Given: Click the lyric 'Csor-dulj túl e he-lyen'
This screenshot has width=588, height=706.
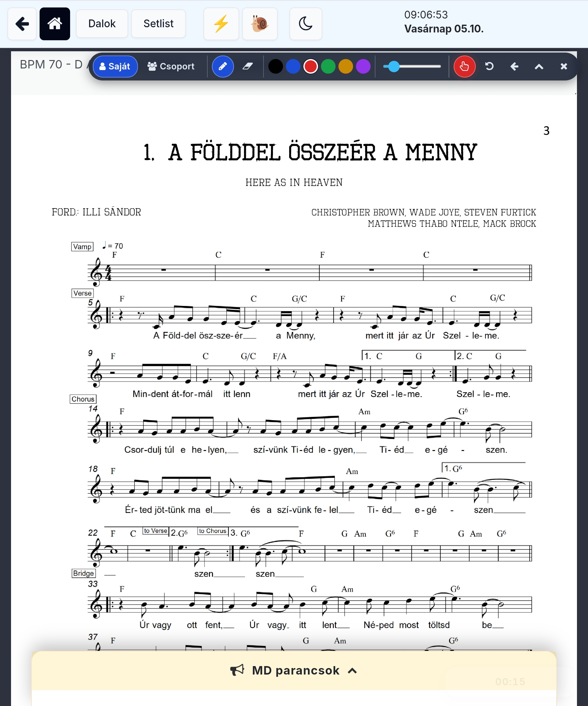Looking at the screenshot, I should (176, 450).
